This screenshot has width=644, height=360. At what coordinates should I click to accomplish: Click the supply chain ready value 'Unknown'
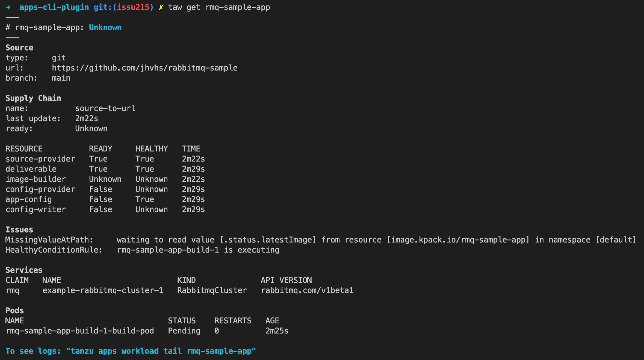click(x=91, y=129)
